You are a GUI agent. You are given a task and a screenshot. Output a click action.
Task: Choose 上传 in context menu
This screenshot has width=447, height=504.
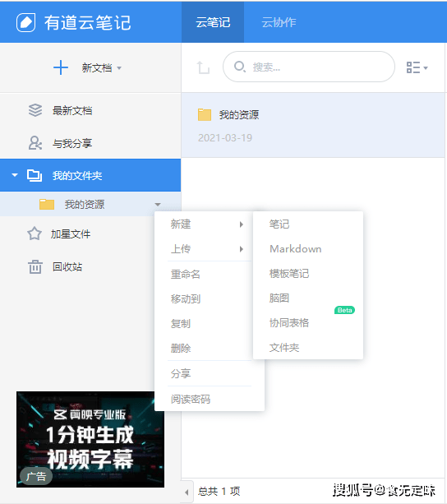tap(181, 249)
